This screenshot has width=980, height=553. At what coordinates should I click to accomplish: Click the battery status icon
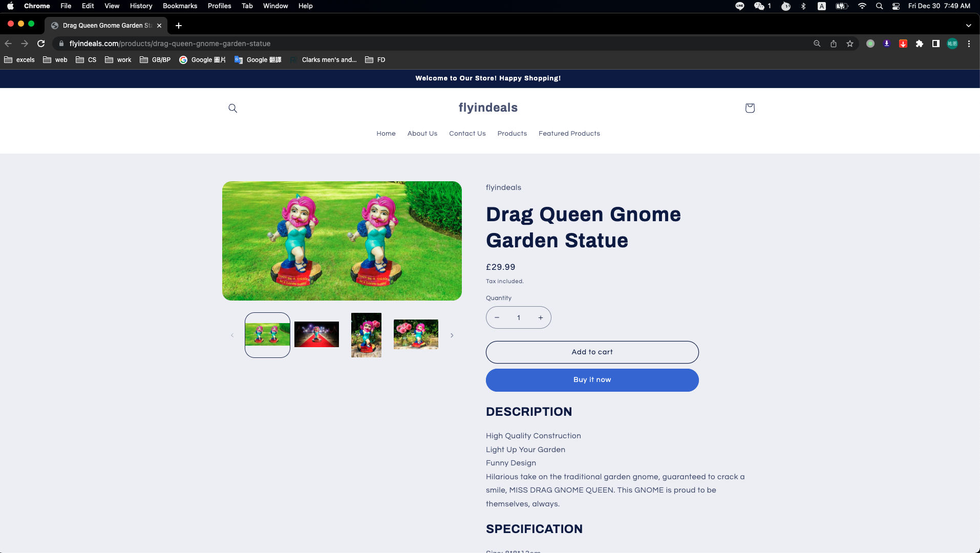[x=842, y=6]
